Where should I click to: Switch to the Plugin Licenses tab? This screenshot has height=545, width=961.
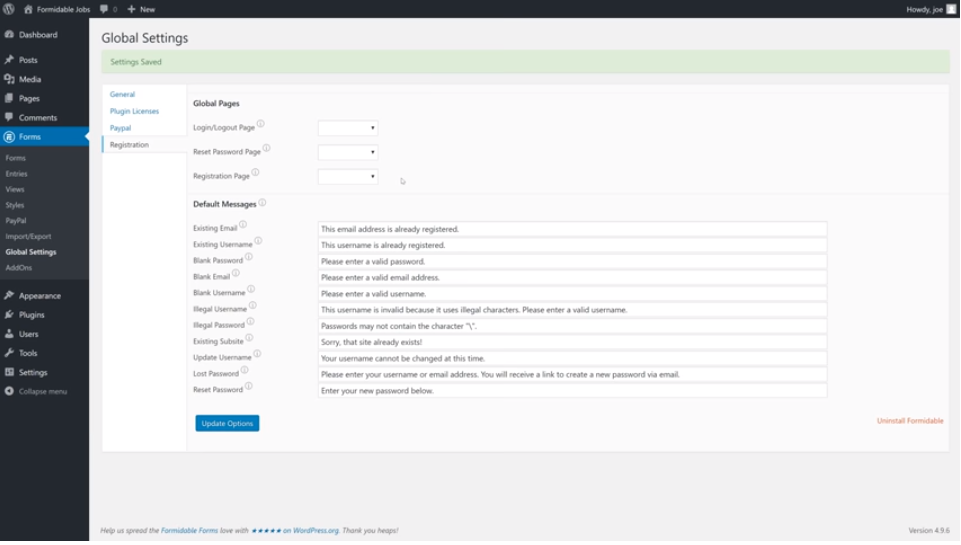click(x=134, y=111)
